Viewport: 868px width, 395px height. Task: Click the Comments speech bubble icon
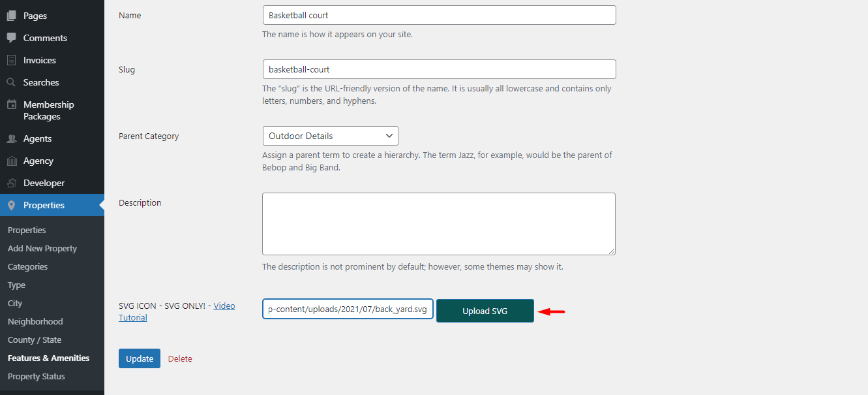click(12, 38)
